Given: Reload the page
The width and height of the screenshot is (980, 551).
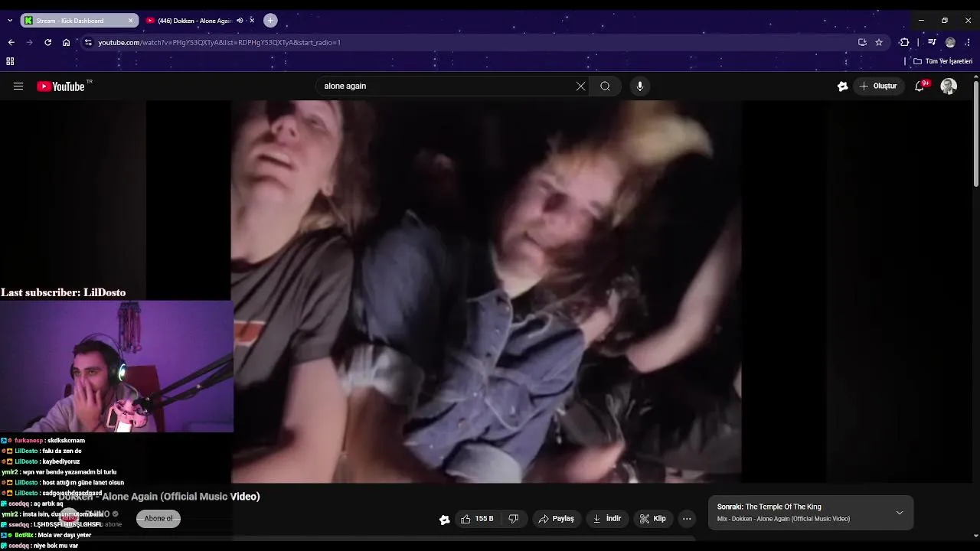Looking at the screenshot, I should 48,42.
